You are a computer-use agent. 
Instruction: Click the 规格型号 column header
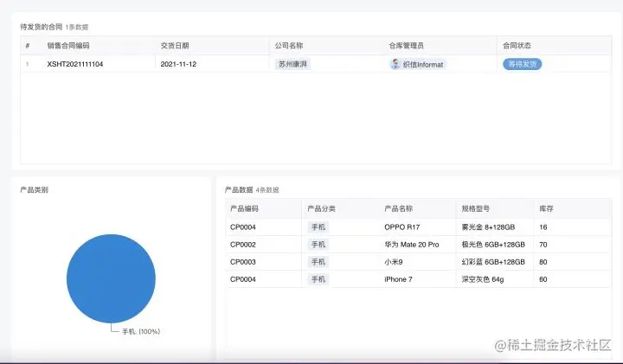476,208
